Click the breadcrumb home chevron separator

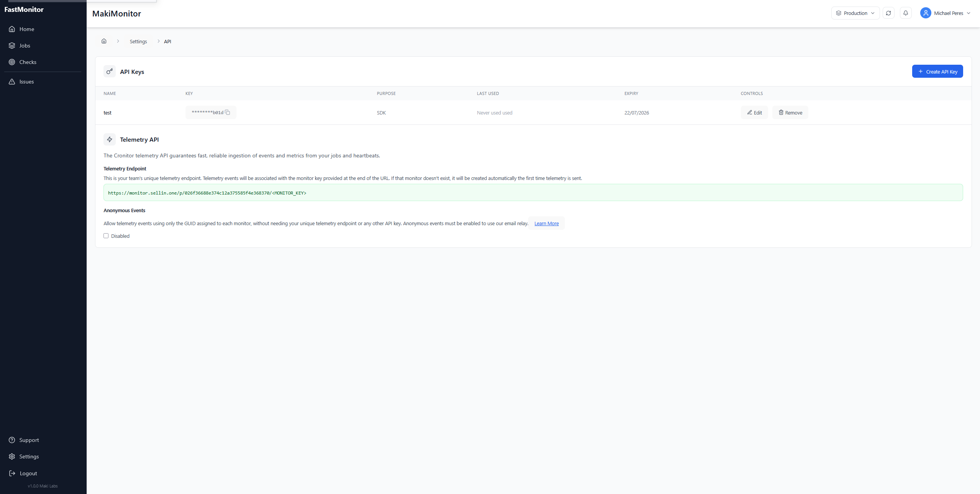point(118,41)
